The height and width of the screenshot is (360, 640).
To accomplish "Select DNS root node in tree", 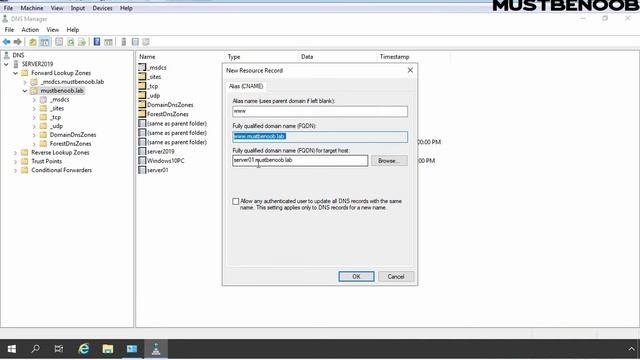I will click(18, 55).
